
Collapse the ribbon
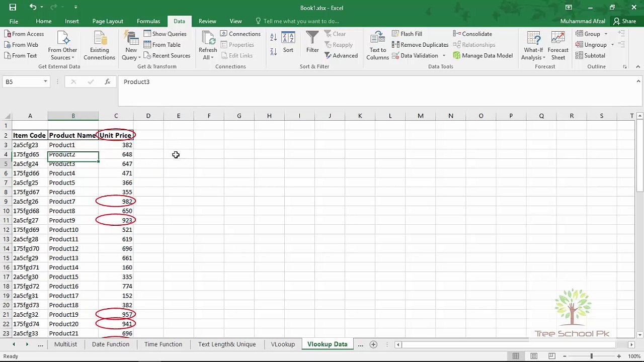[638, 66]
